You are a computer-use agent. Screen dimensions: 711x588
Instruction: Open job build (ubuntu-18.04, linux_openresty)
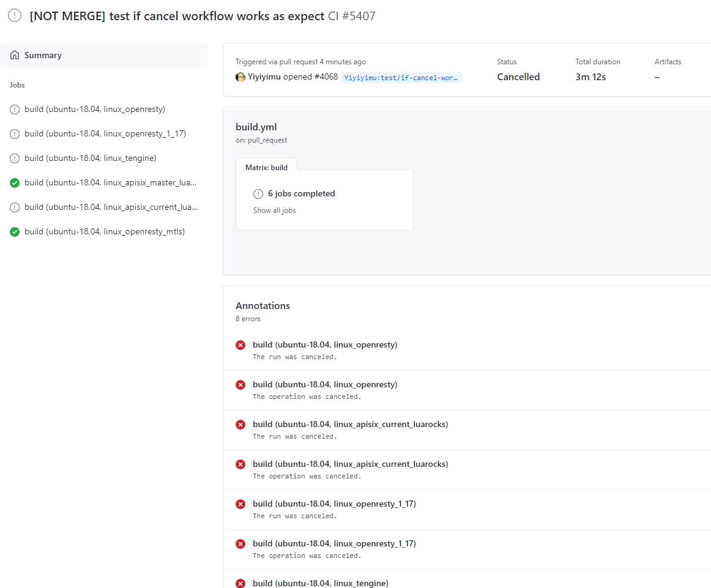[95, 110]
